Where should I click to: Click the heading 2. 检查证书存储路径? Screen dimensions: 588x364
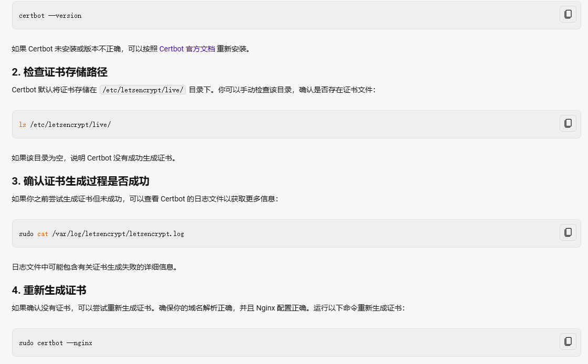click(59, 72)
